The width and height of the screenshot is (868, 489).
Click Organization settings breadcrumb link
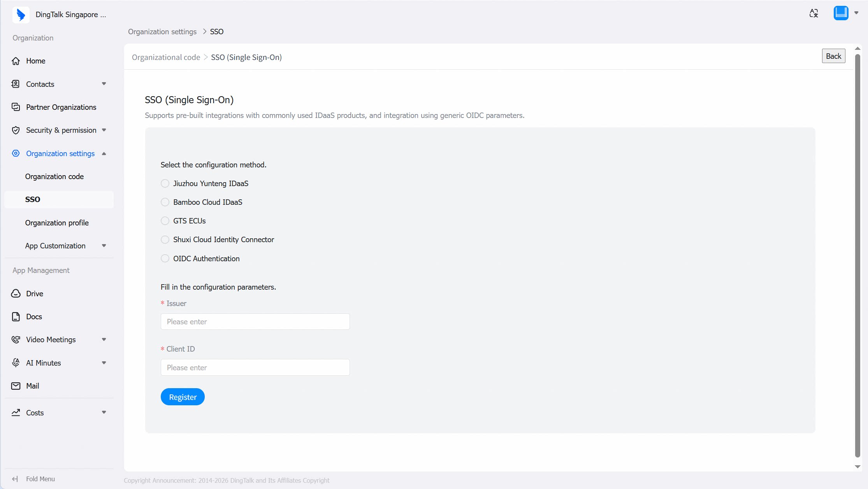coord(162,32)
